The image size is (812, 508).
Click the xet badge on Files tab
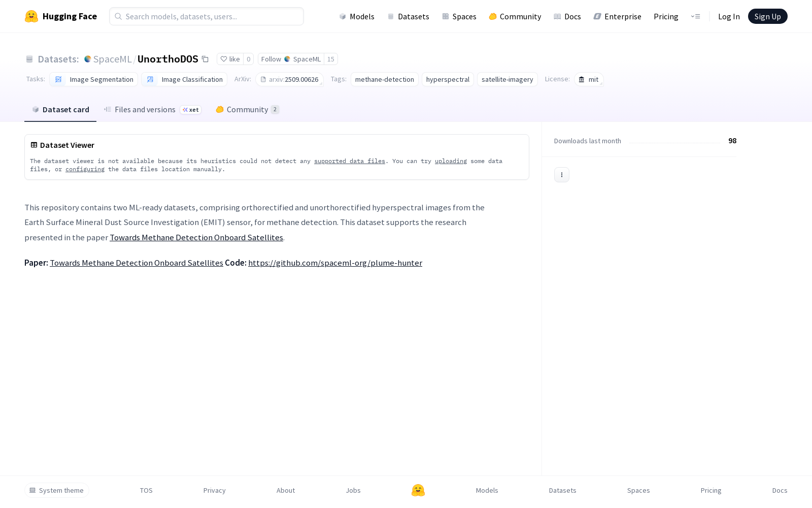tap(191, 110)
